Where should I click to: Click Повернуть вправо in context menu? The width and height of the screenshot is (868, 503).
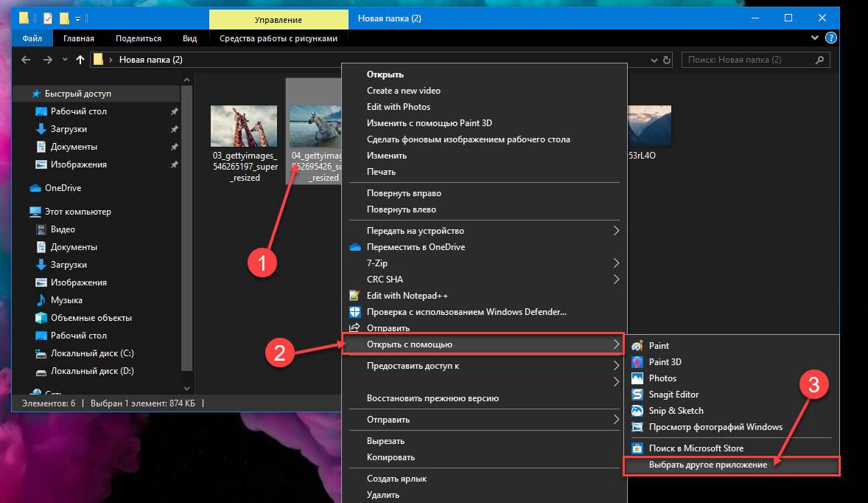[404, 193]
